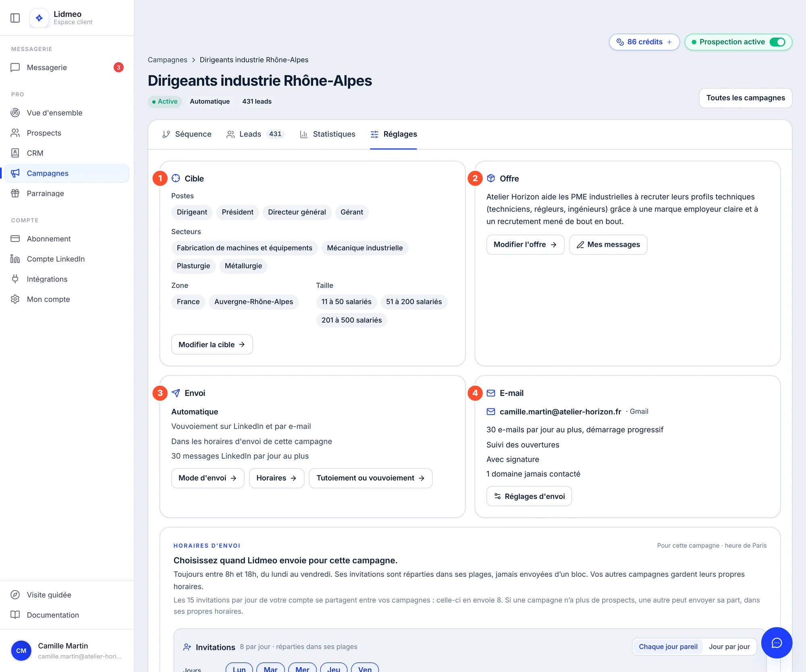Click the Directeur général poste chip
Image resolution: width=806 pixels, height=672 pixels.
tap(297, 212)
